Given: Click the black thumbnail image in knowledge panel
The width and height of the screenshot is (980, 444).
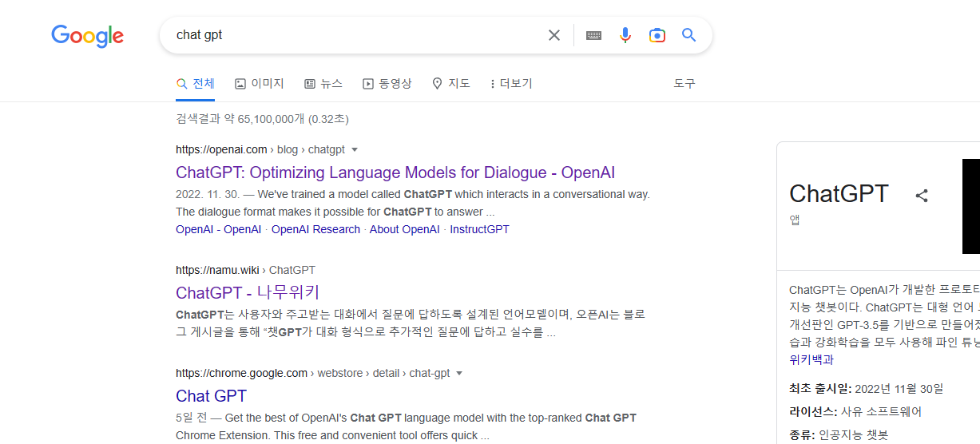Looking at the screenshot, I should pyautogui.click(x=970, y=206).
